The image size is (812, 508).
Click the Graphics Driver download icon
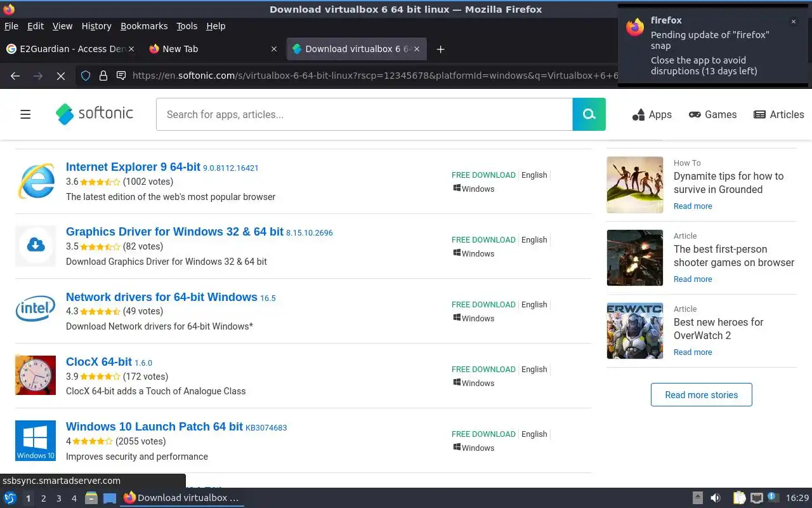[36, 246]
